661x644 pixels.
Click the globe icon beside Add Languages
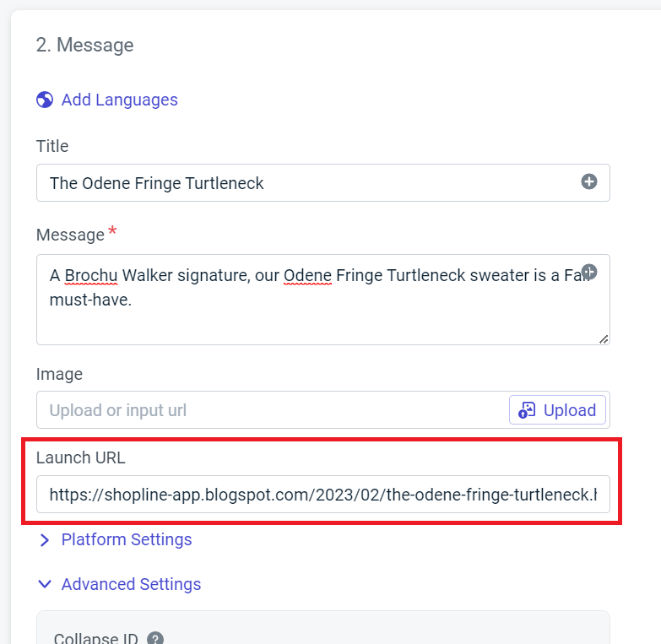pos(45,100)
